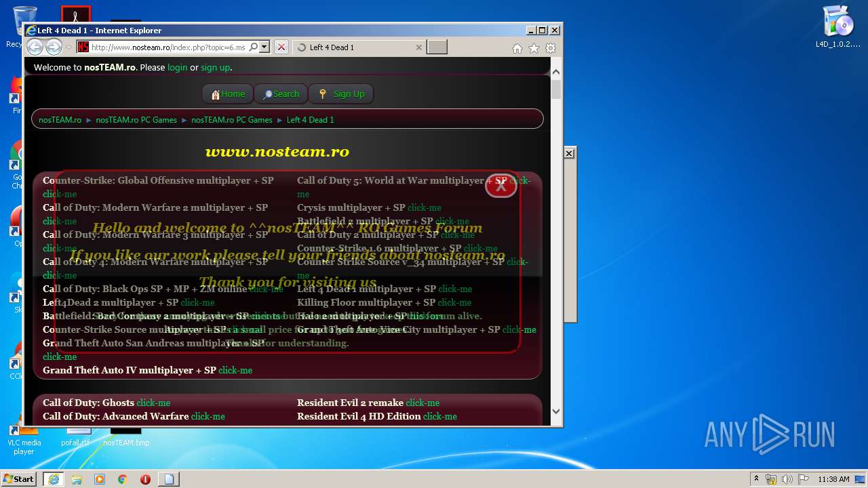
Task: Click the IE forward arrow button
Action: 54,47
